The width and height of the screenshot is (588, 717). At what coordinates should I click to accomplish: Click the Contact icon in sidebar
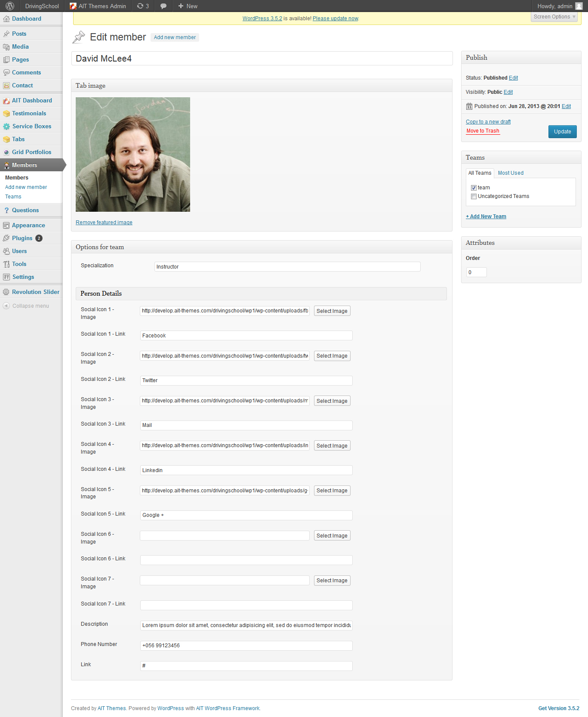(6, 85)
